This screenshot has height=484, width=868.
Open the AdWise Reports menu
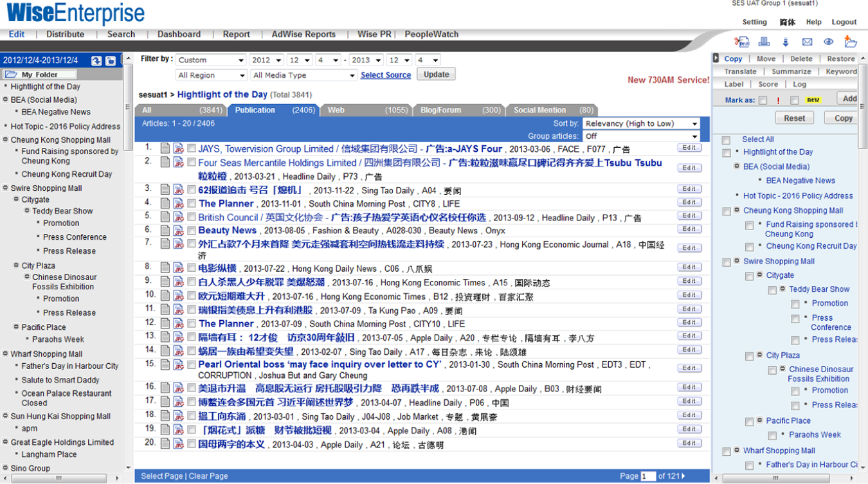pos(303,34)
